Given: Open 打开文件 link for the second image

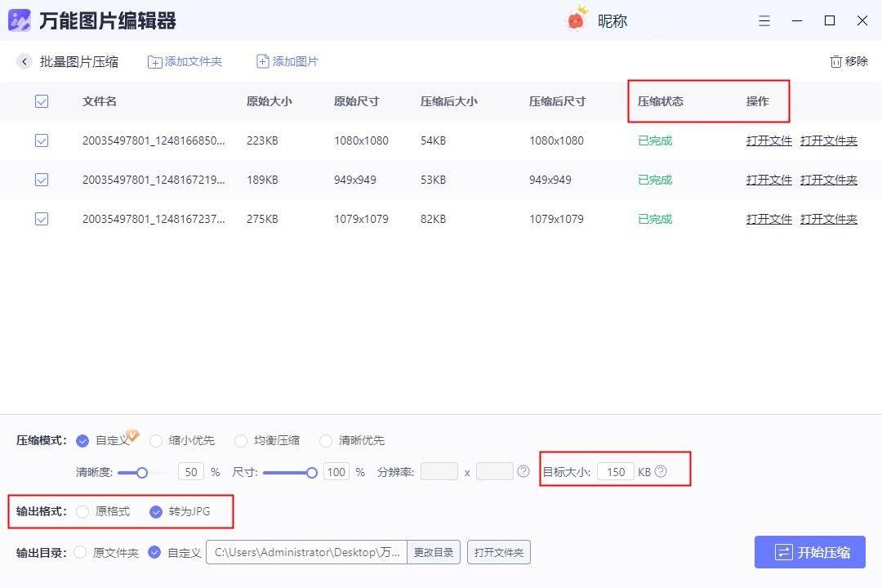Looking at the screenshot, I should [768, 180].
